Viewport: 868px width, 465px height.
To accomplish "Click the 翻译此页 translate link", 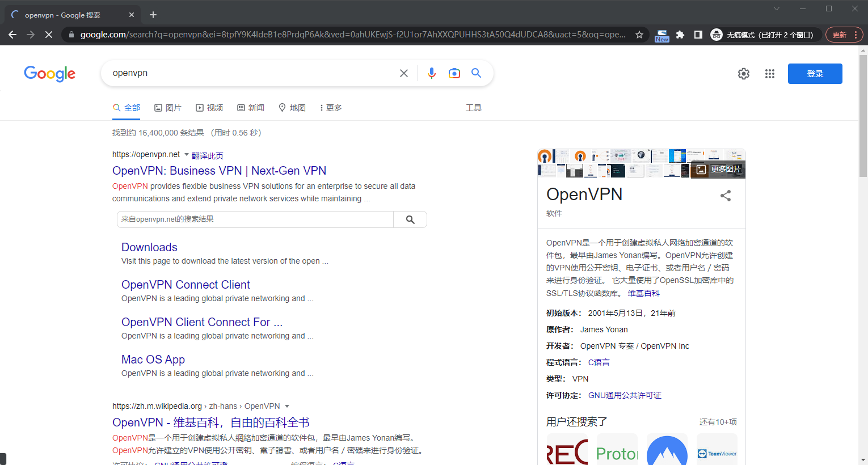I will pos(208,155).
